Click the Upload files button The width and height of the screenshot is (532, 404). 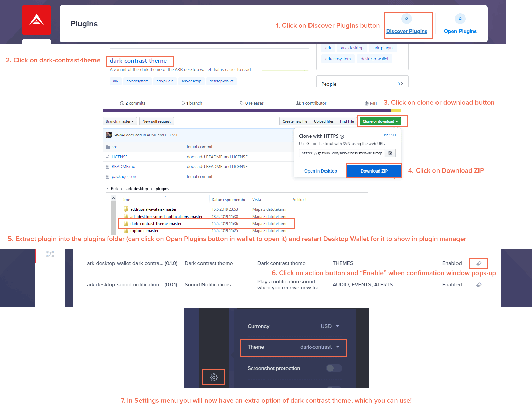pos(323,121)
